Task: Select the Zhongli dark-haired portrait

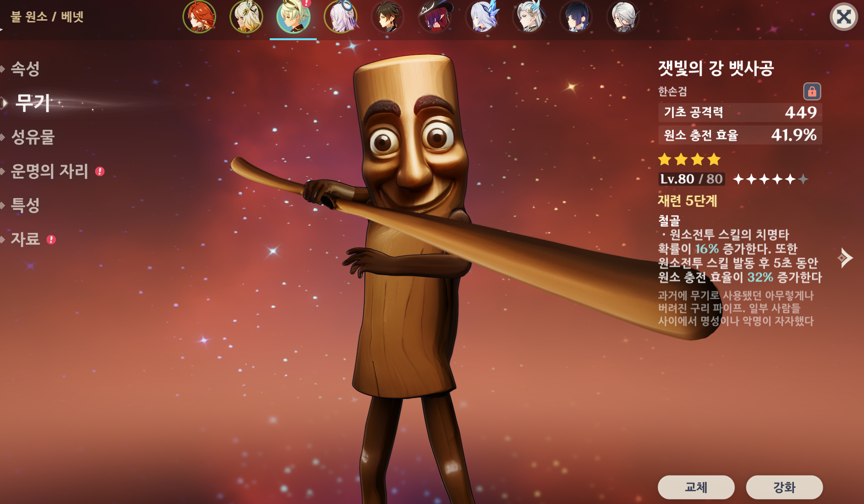Action: [x=387, y=17]
